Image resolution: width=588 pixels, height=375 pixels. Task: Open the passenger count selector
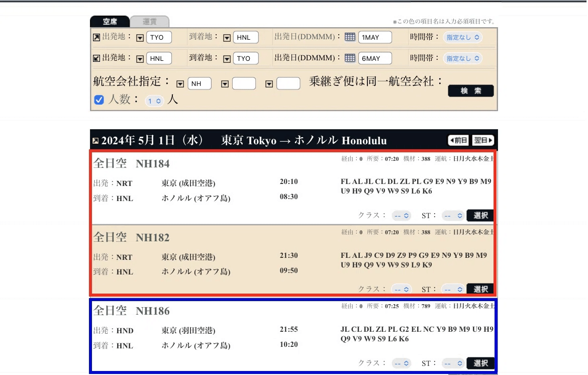click(x=154, y=101)
